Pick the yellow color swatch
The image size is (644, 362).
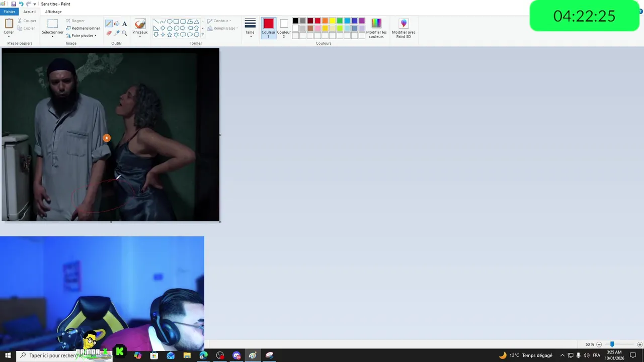[332, 21]
